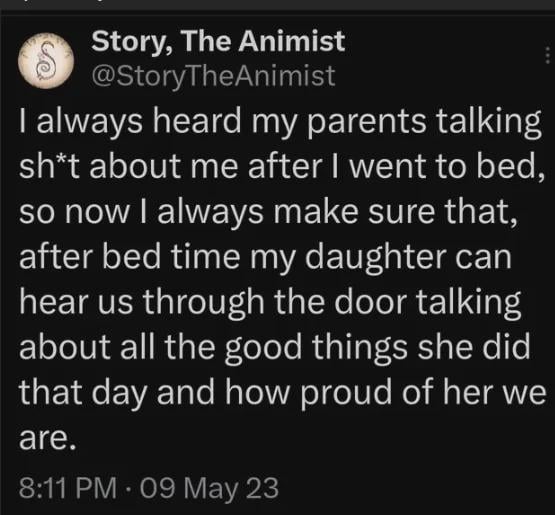The height and width of the screenshot is (515, 555).
Task: Click the word 'through' in the tweet
Action: [204, 303]
